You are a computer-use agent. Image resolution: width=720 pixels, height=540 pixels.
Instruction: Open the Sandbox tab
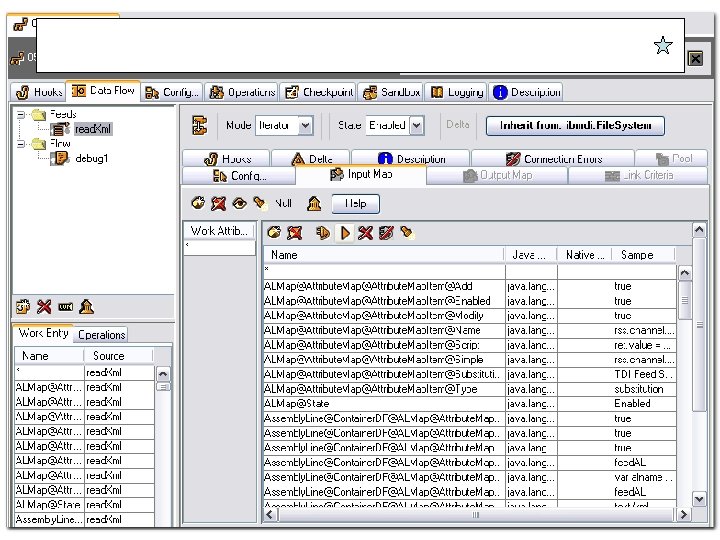pos(391,92)
